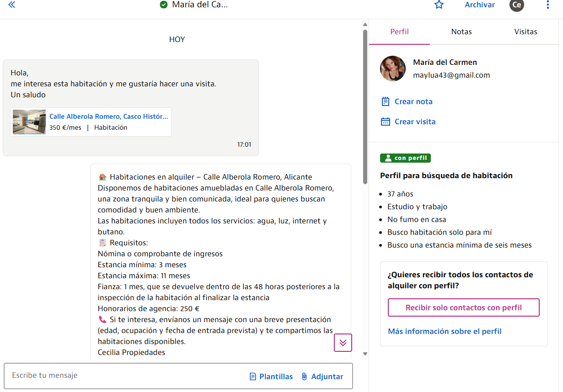
Task: Select the Perfil tab
Action: 399,32
